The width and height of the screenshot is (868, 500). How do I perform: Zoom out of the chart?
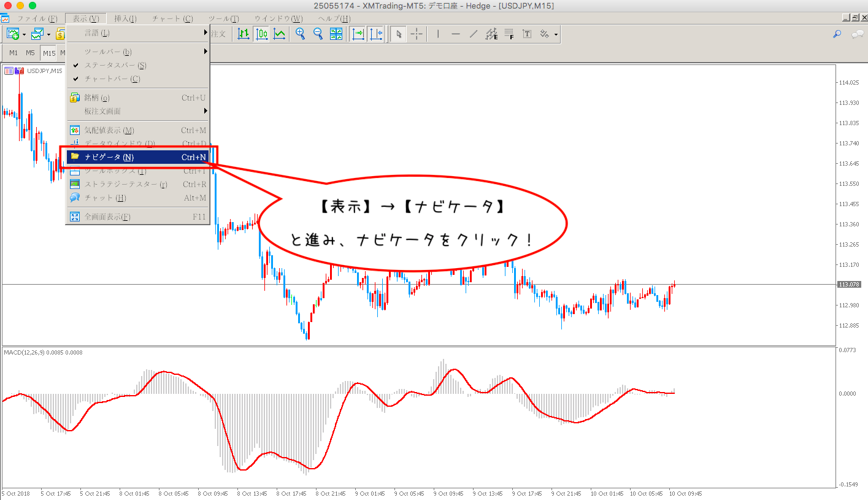coord(318,34)
